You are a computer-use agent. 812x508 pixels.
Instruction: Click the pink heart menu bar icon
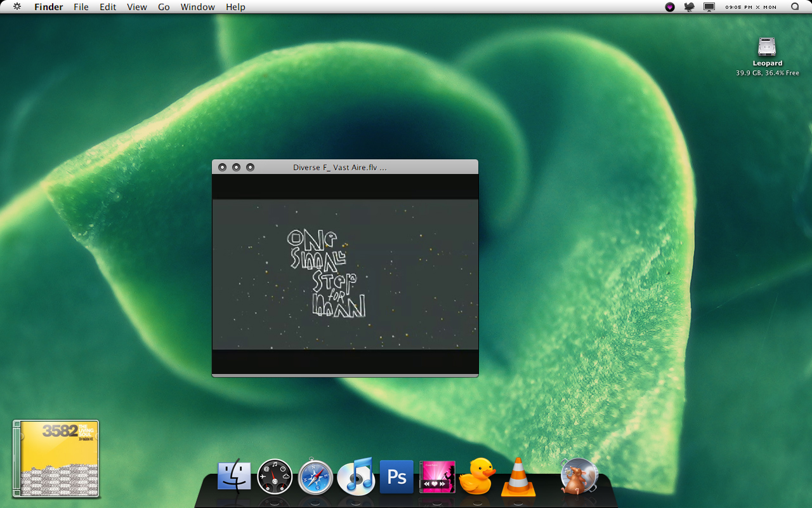coord(670,7)
